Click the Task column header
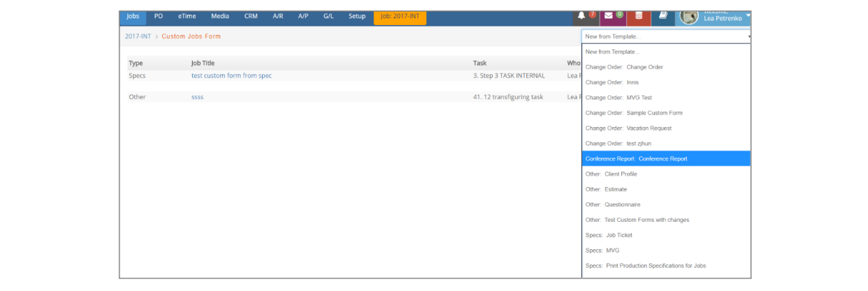This screenshot has height=291, width=868. (479, 63)
